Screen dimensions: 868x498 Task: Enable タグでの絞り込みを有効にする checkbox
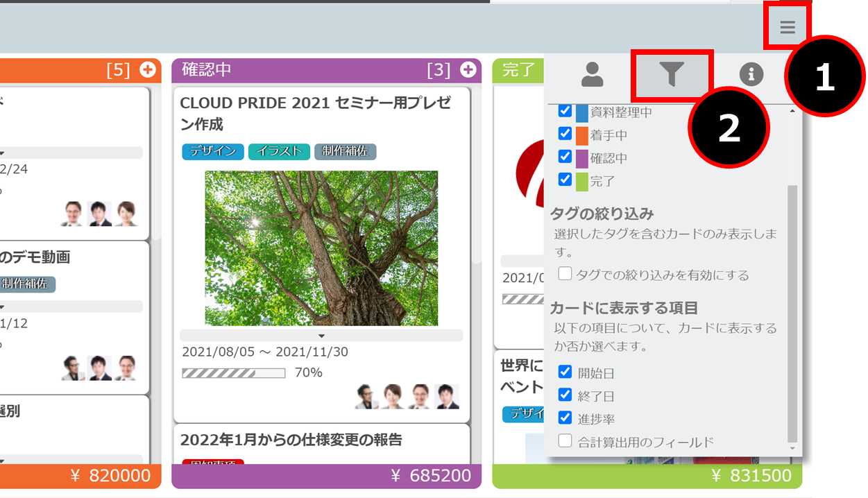pyautogui.click(x=565, y=274)
